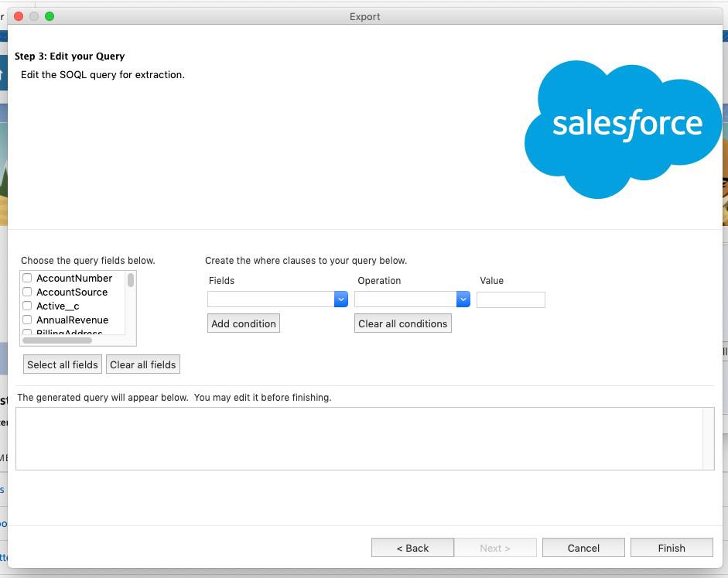Click the Salesforce cloud logo
The width and height of the screenshot is (728, 578).
pyautogui.click(x=625, y=128)
